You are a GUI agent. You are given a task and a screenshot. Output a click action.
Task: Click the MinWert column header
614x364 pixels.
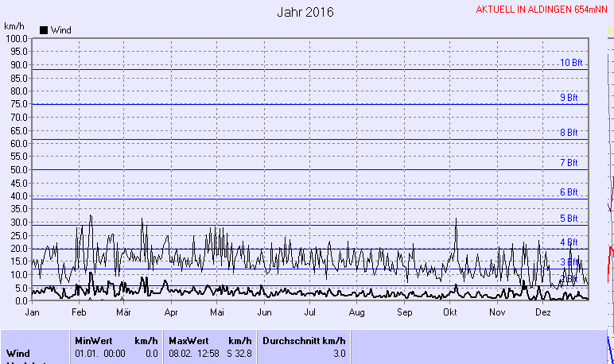92,339
